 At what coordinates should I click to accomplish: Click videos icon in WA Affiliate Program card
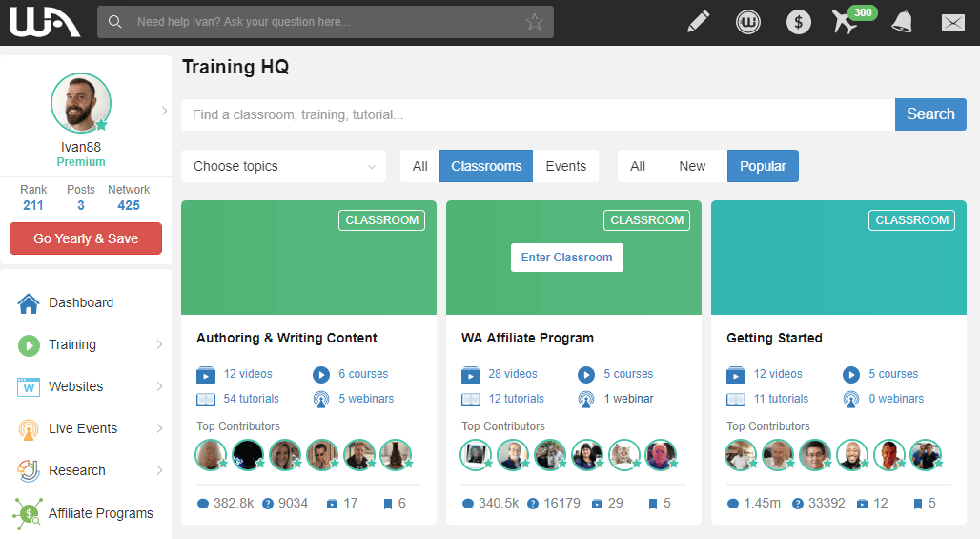471,375
